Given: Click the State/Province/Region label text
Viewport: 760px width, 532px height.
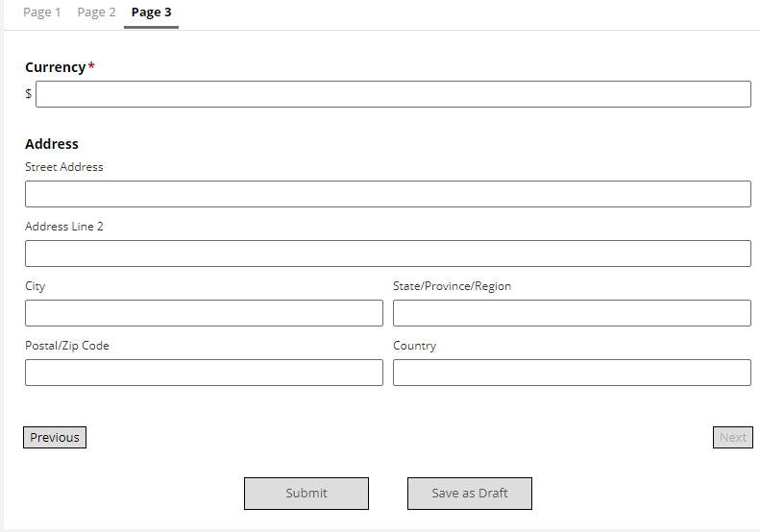Looking at the screenshot, I should coord(452,286).
